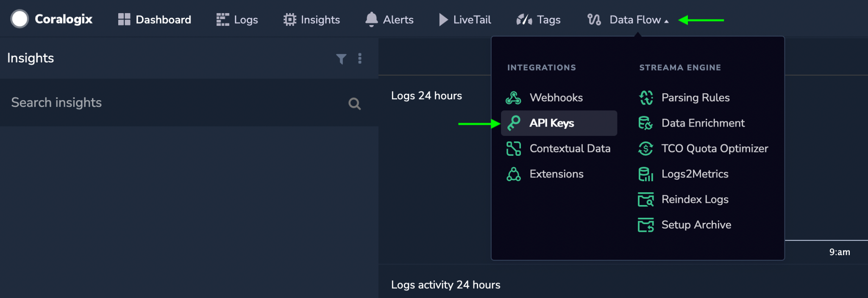Click the 9:am time label
This screenshot has height=298, width=868.
click(840, 252)
